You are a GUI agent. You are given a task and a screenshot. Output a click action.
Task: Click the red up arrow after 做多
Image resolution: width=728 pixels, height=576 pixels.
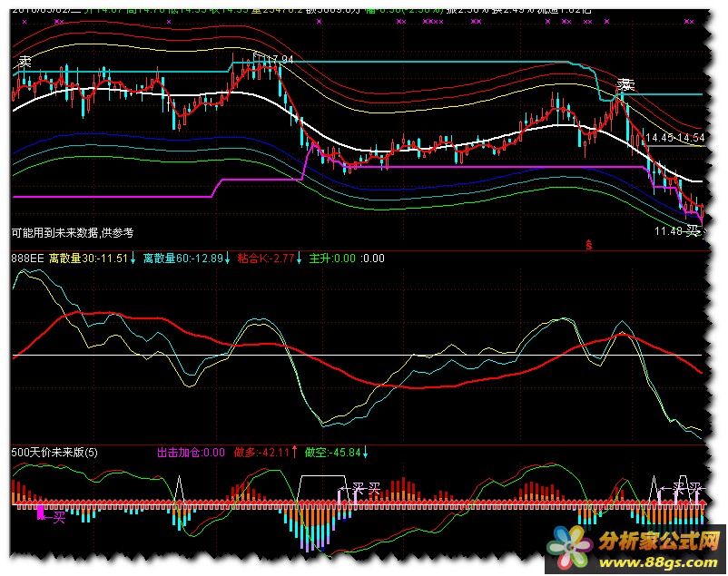(294, 452)
